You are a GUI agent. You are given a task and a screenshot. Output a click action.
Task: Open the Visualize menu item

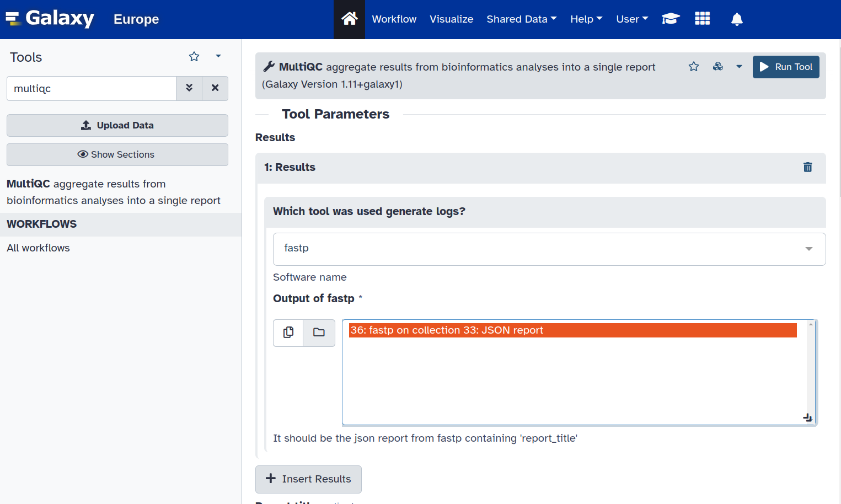pos(451,19)
